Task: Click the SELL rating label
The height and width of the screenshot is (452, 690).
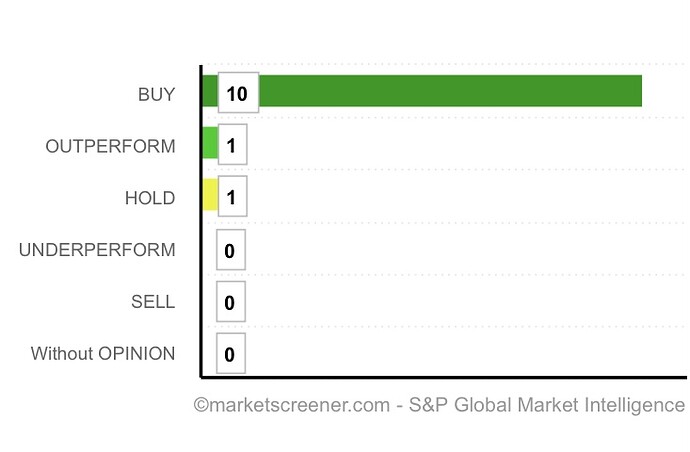Action: [x=153, y=302]
